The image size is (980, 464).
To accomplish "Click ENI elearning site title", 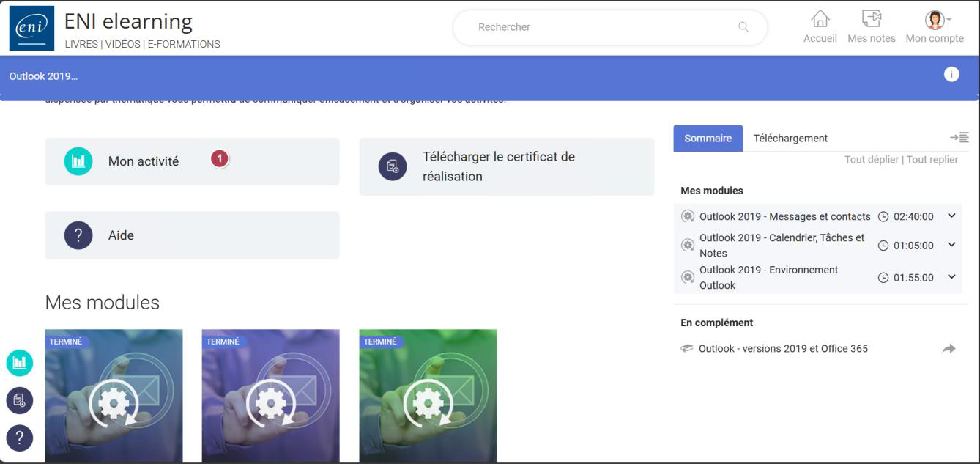I will click(x=128, y=21).
